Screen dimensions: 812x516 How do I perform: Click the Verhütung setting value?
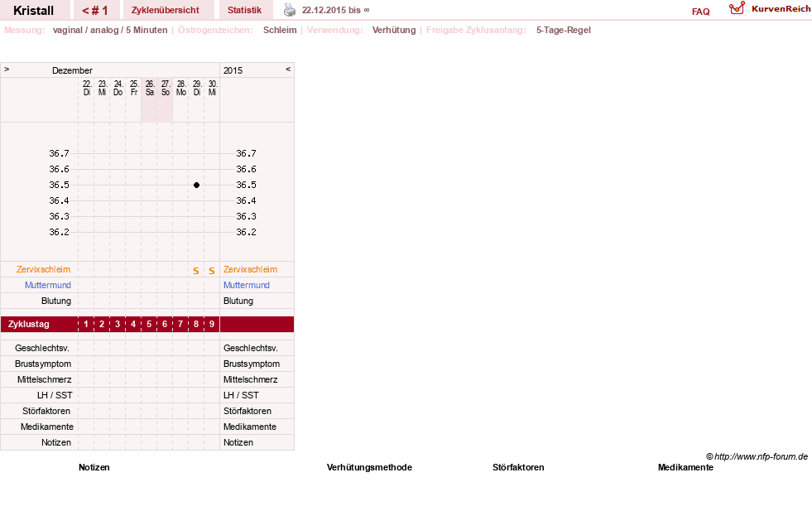(394, 30)
